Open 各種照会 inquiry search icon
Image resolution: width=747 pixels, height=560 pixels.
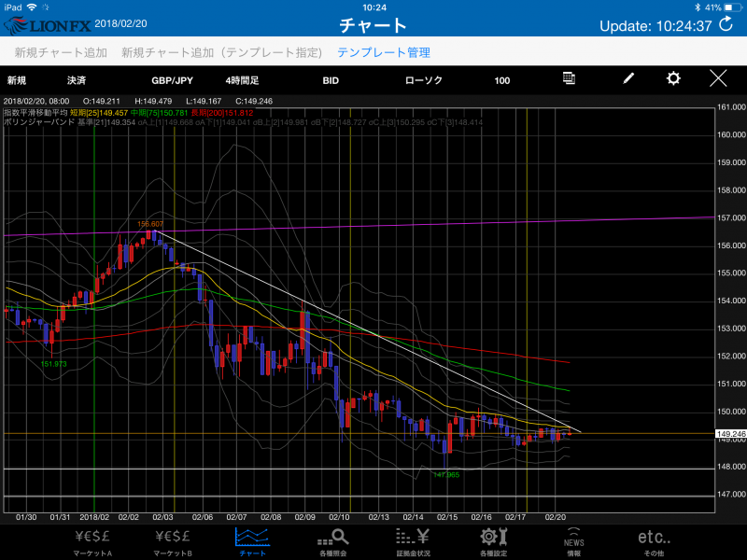[333, 540]
